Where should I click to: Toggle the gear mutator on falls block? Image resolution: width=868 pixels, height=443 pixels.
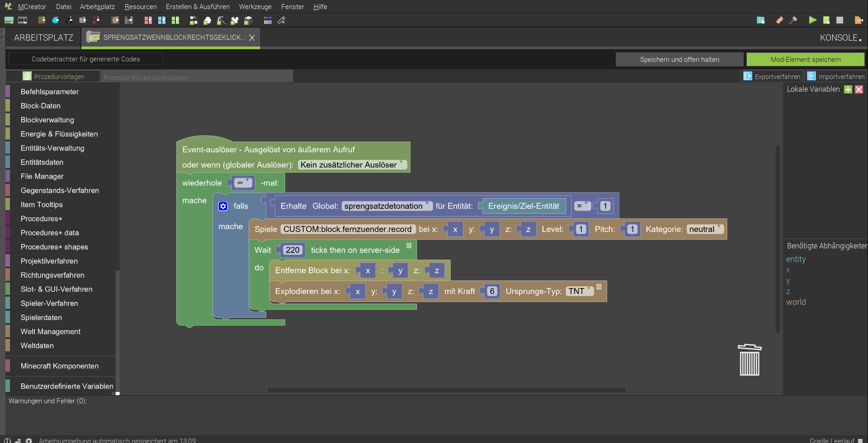[x=223, y=206]
